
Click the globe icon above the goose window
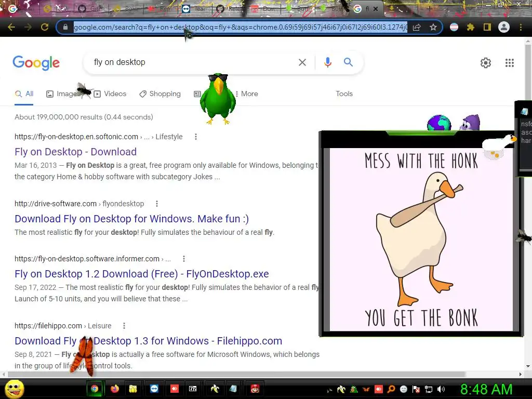[439, 123]
